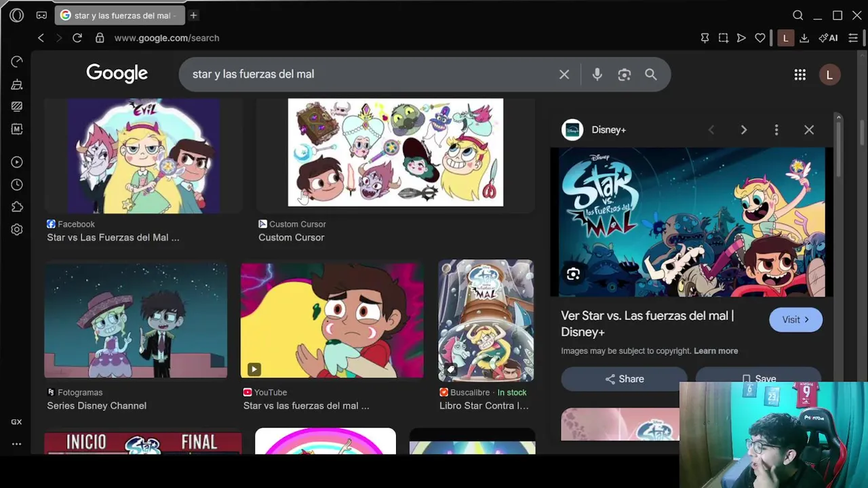Open the AI assistant button
The height and width of the screenshot is (488, 868).
point(828,38)
